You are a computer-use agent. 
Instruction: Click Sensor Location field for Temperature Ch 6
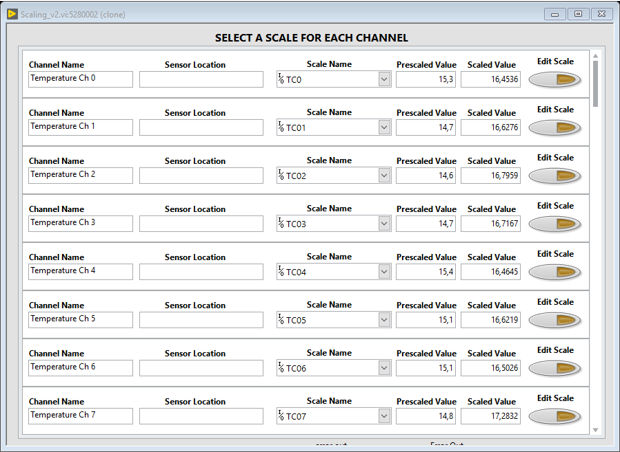(x=201, y=368)
